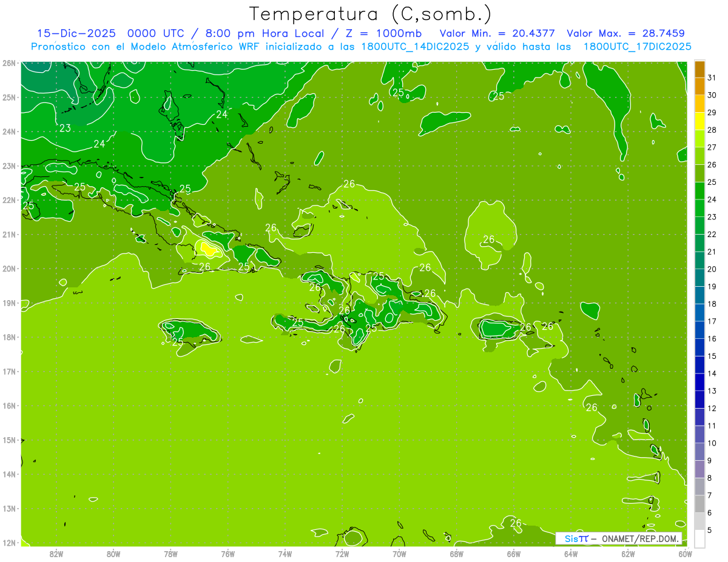Click the blue swatch between legend 15 and 16
Viewport: 728px width, 562px height.
tap(699, 347)
